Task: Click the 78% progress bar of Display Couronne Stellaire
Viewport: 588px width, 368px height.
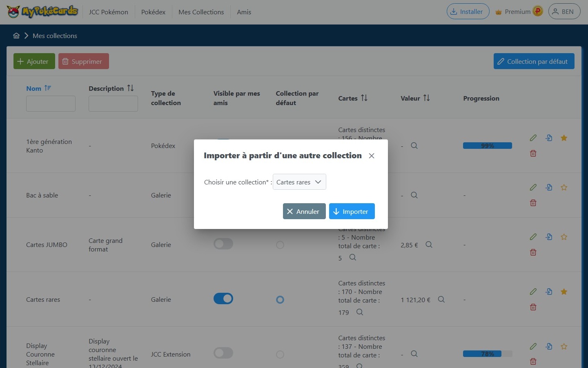Action: tap(487, 354)
